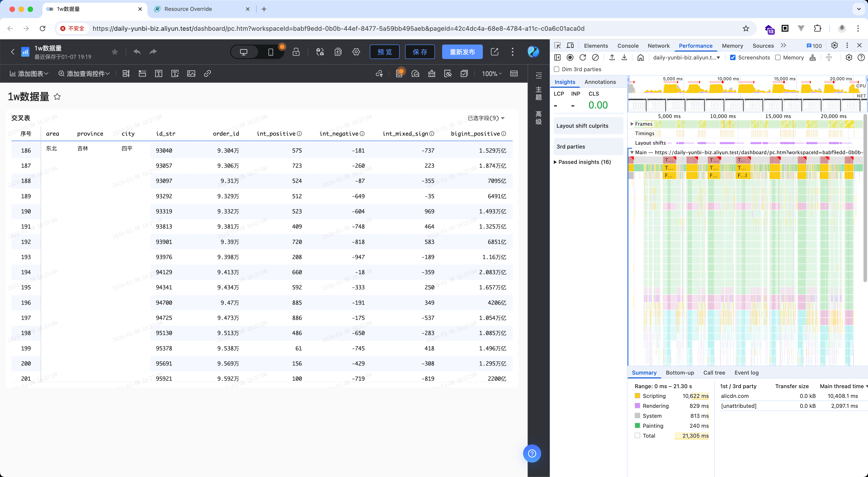Click the 重新发布 button
This screenshot has width=868, height=477.
point(462,52)
